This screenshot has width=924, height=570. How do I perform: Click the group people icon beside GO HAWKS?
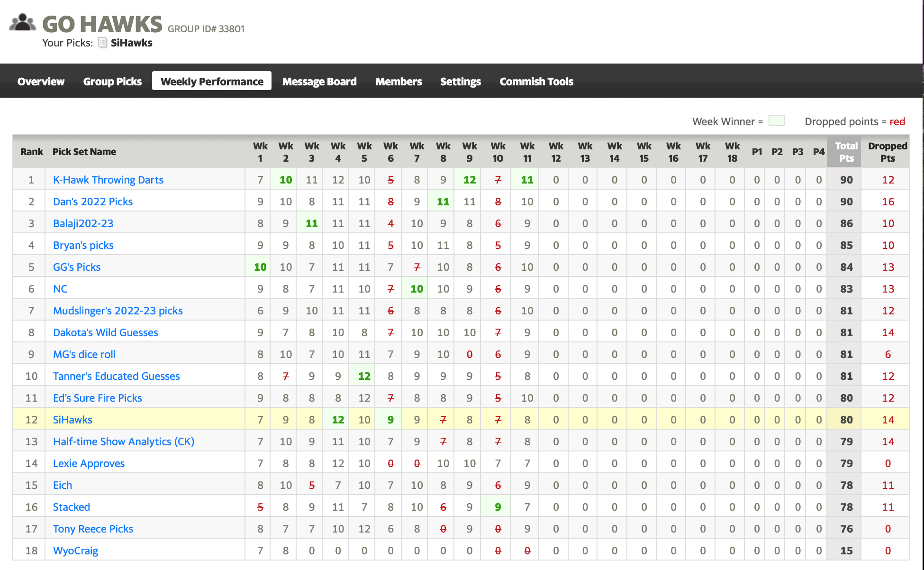22,22
